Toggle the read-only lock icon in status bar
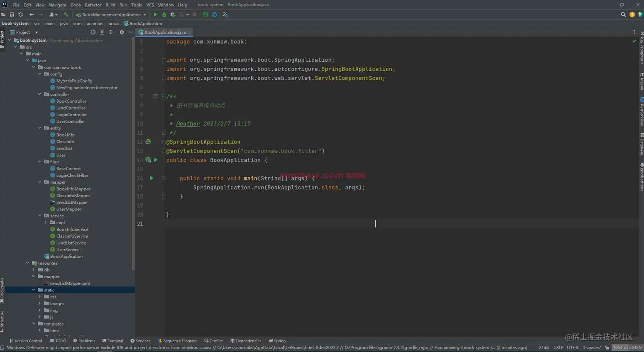 click(607, 347)
